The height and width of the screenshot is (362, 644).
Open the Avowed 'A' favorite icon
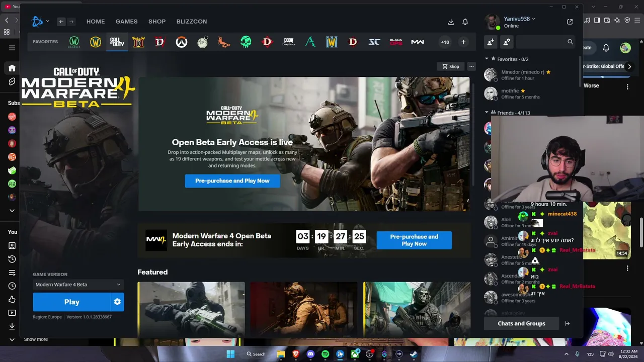click(310, 42)
